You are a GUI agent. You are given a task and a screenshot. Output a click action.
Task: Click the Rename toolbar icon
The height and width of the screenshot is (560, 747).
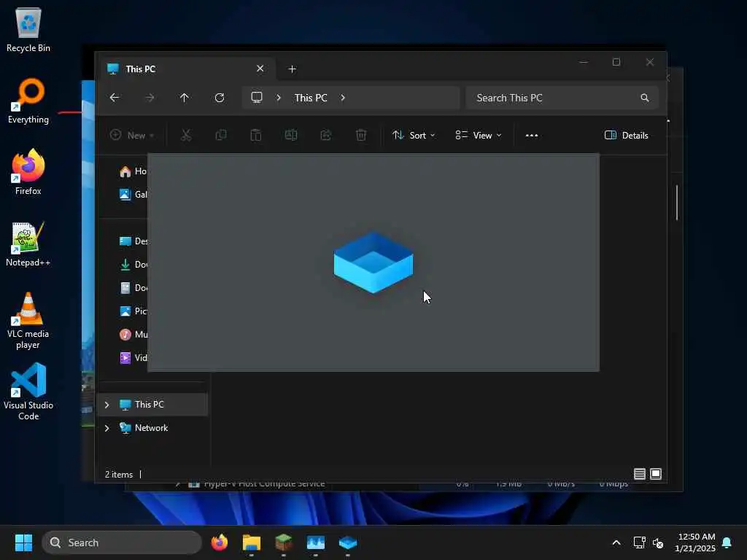point(291,135)
